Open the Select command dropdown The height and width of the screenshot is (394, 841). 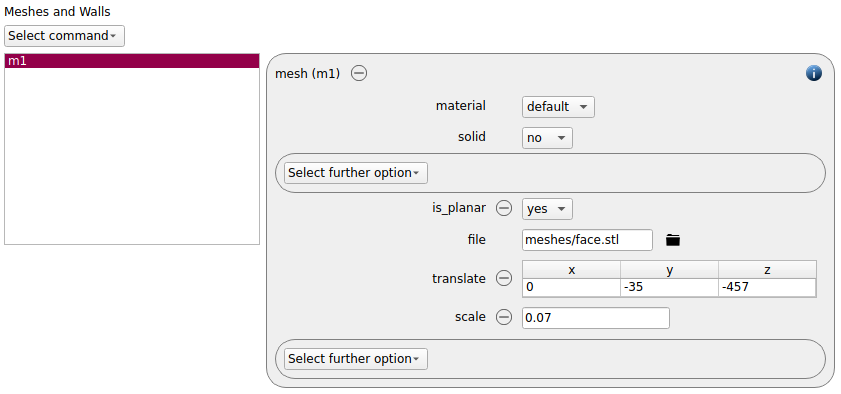[64, 36]
